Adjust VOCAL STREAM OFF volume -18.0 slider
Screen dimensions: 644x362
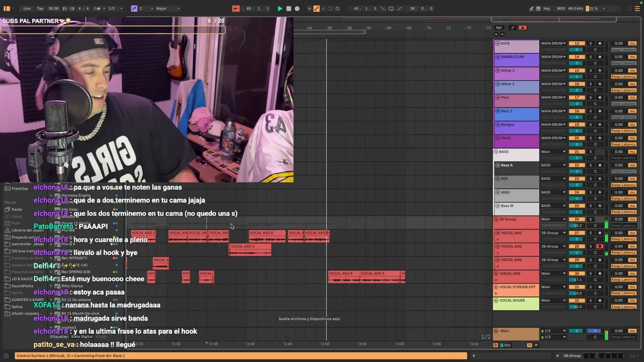577,293
